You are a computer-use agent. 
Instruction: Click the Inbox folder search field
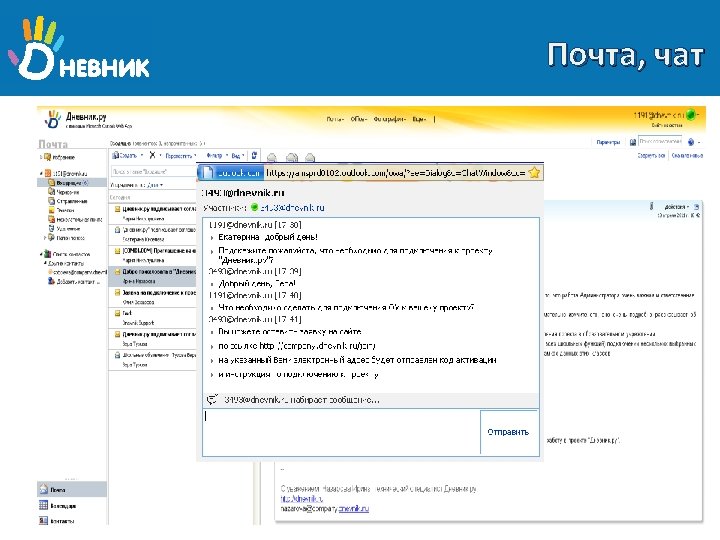[x=153, y=171]
